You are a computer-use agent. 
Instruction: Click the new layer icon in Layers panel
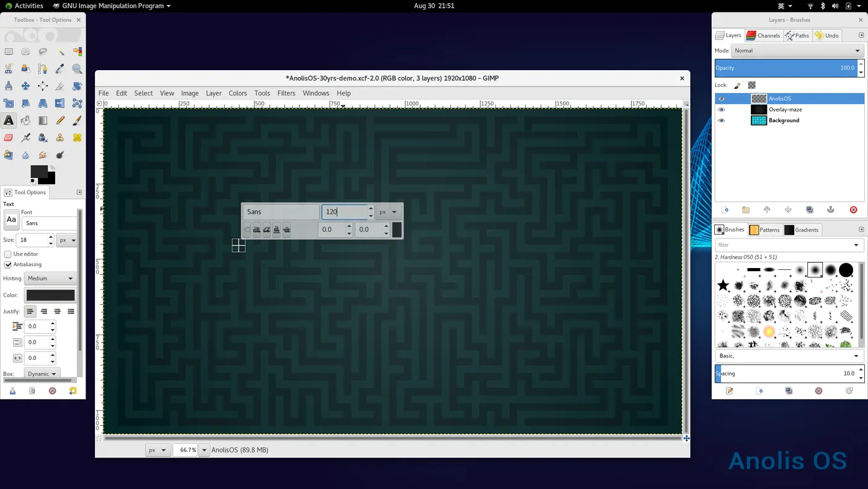coord(725,210)
